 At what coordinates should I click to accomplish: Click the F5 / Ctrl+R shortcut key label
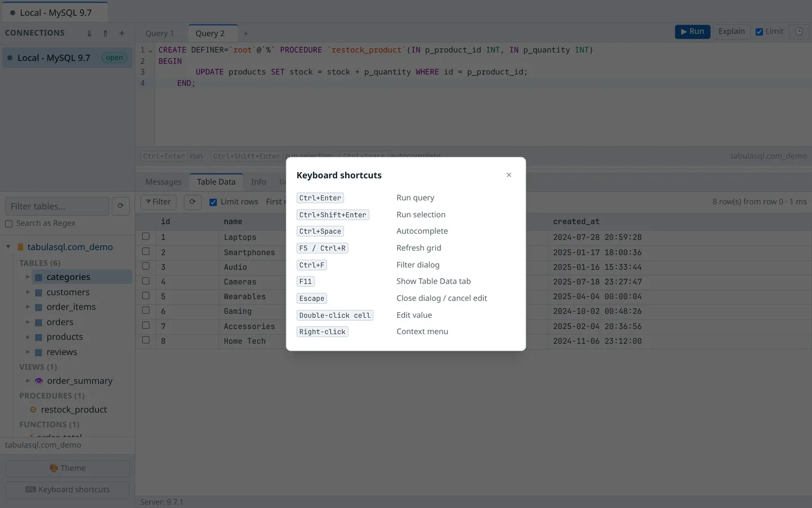point(322,248)
